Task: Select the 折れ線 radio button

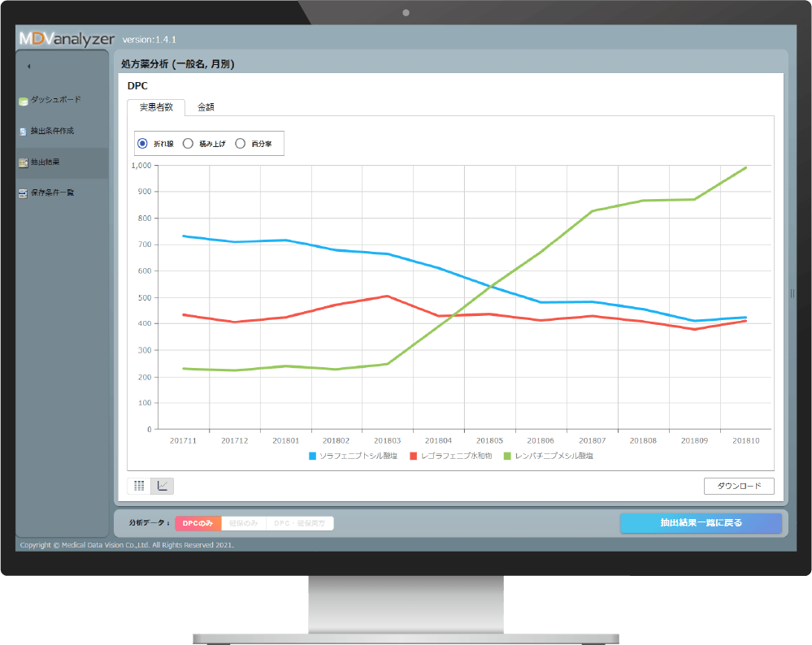Action: pos(142,143)
